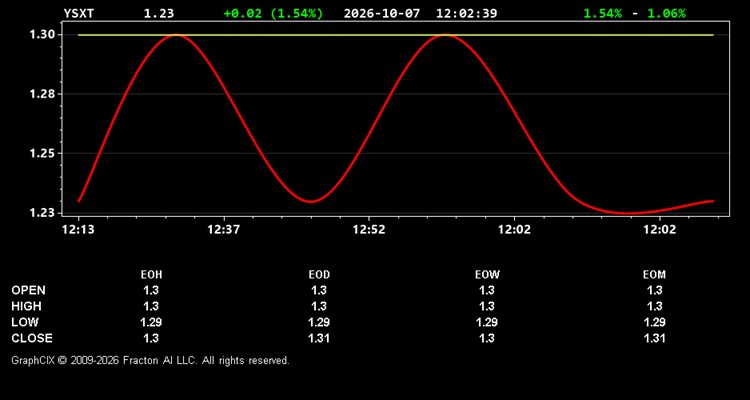750x400 pixels.
Task: Click the EOW HIGH value 1.3
Action: [487, 306]
